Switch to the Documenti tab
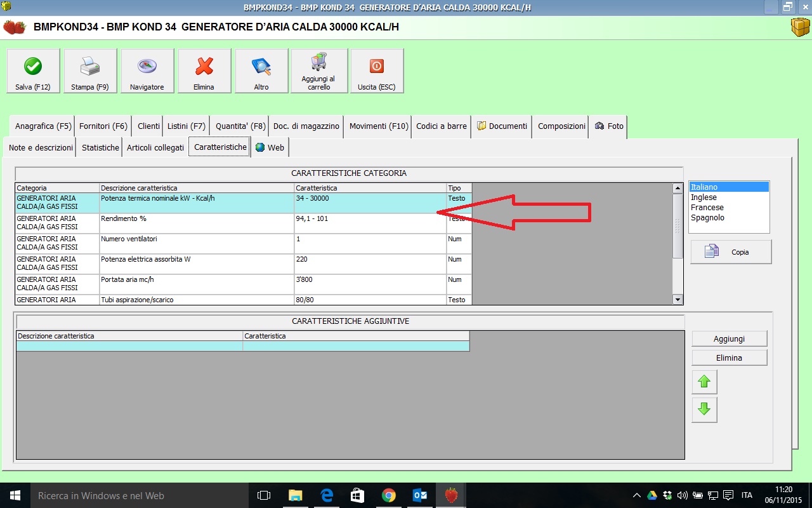Image resolution: width=812 pixels, height=508 pixels. (x=502, y=126)
